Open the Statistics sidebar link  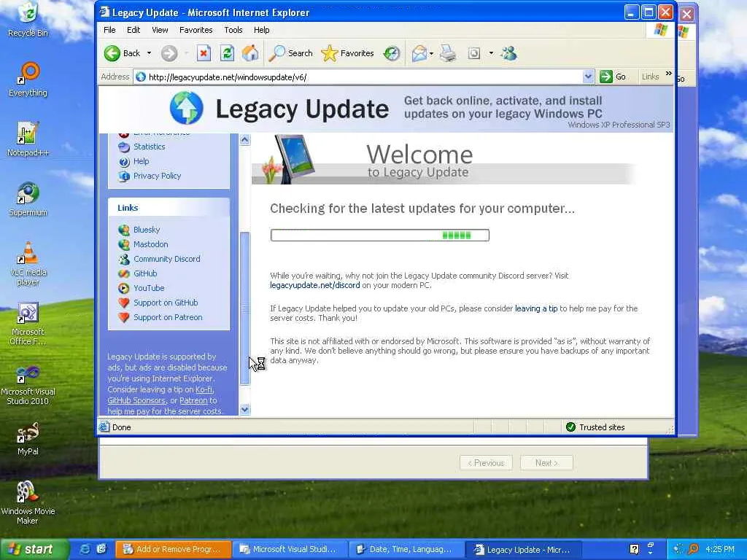[x=149, y=147]
